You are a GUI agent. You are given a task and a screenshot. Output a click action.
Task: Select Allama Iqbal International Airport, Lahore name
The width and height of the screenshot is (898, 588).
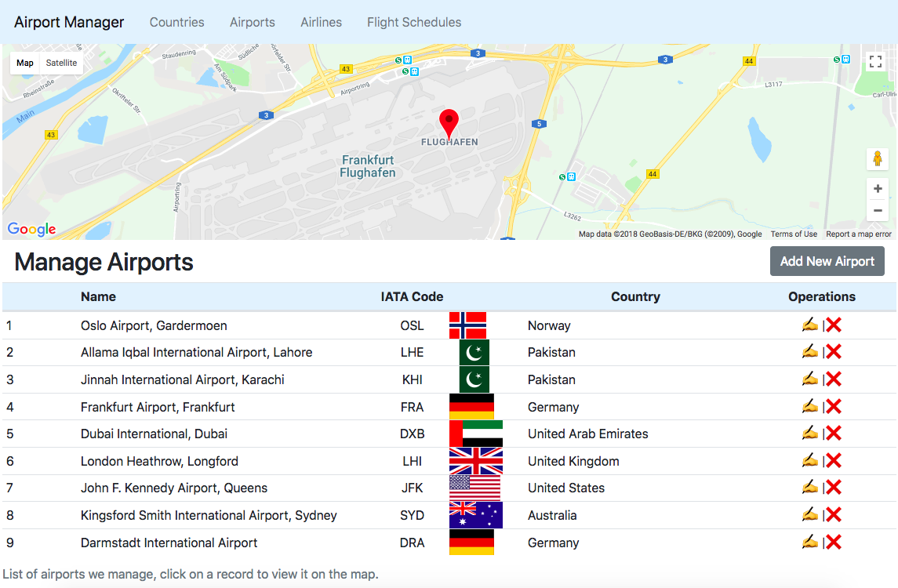point(196,352)
